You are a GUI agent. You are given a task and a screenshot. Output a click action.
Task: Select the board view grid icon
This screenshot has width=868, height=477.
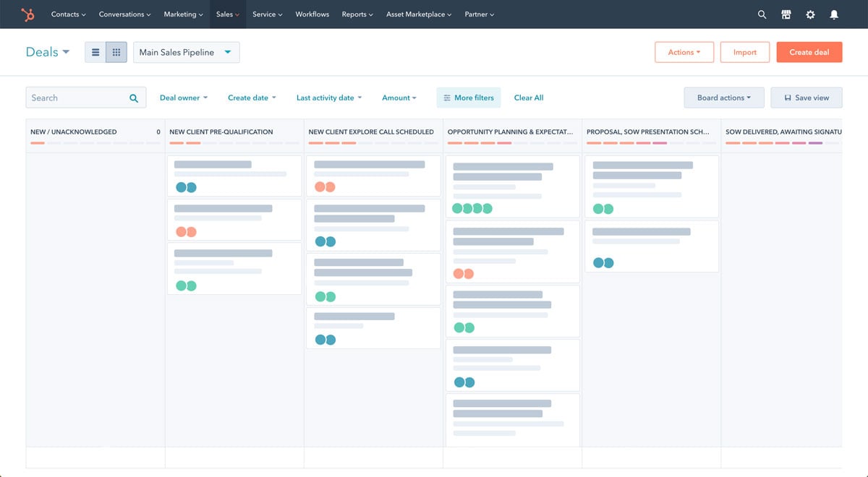pyautogui.click(x=116, y=51)
